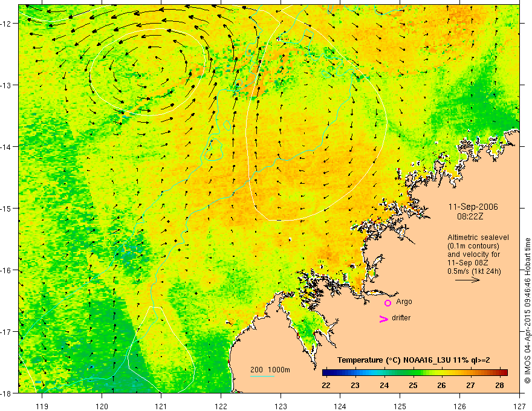This screenshot has height=411, width=532.
Task: Click the longitude '123' axis label
Action: (x=281, y=406)
